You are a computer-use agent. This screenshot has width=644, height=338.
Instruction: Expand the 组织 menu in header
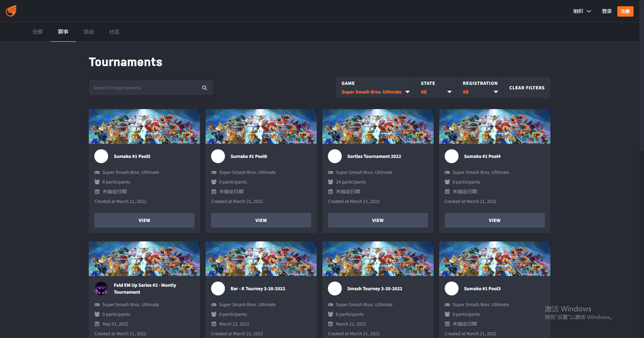click(x=582, y=11)
